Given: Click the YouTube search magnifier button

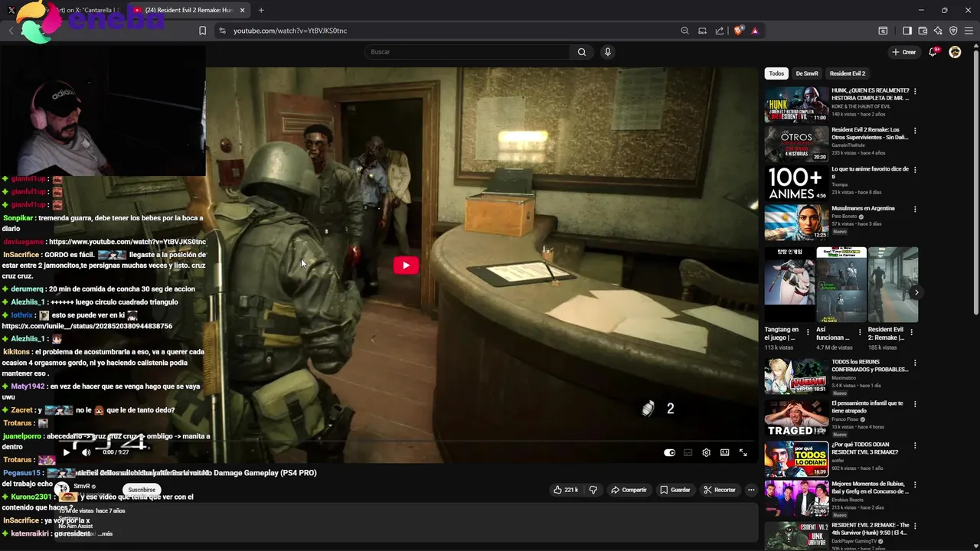Looking at the screenshot, I should [582, 52].
